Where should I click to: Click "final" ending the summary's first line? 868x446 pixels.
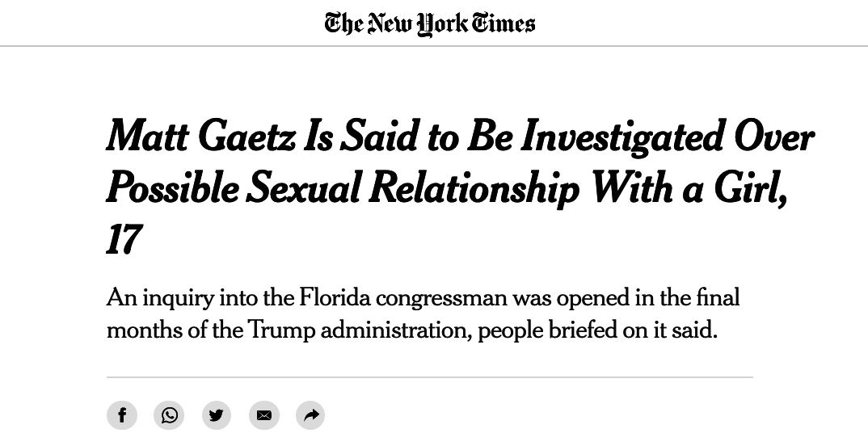click(x=718, y=298)
